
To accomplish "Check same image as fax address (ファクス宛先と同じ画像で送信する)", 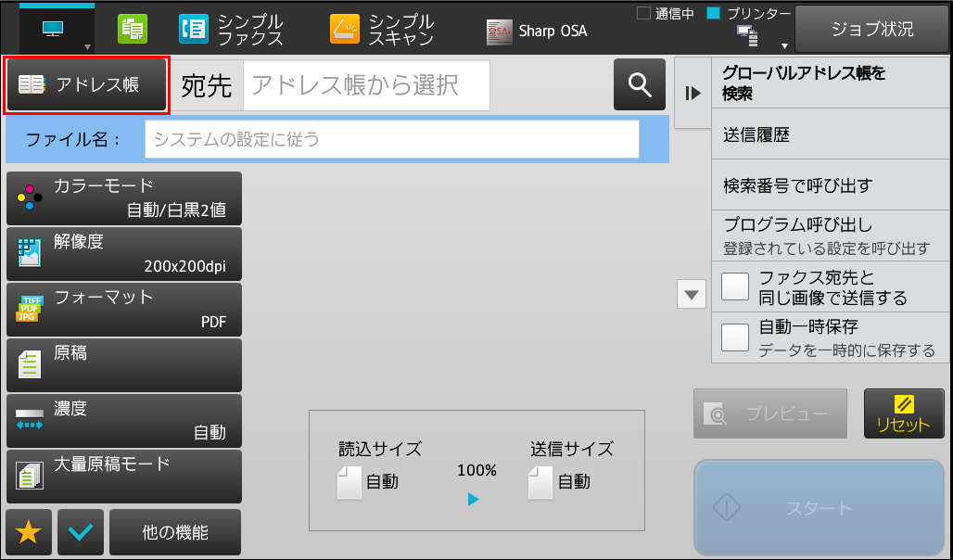I will [735, 287].
